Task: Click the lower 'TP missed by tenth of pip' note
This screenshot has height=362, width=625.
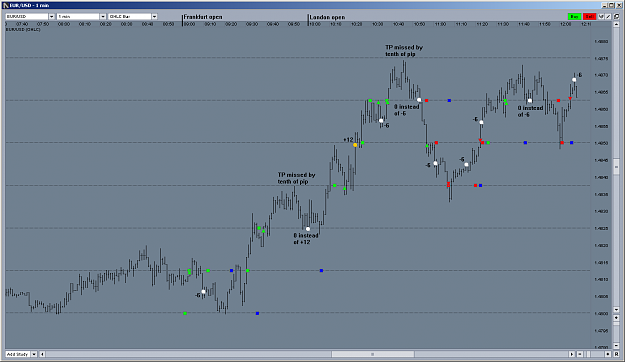Action: point(297,178)
